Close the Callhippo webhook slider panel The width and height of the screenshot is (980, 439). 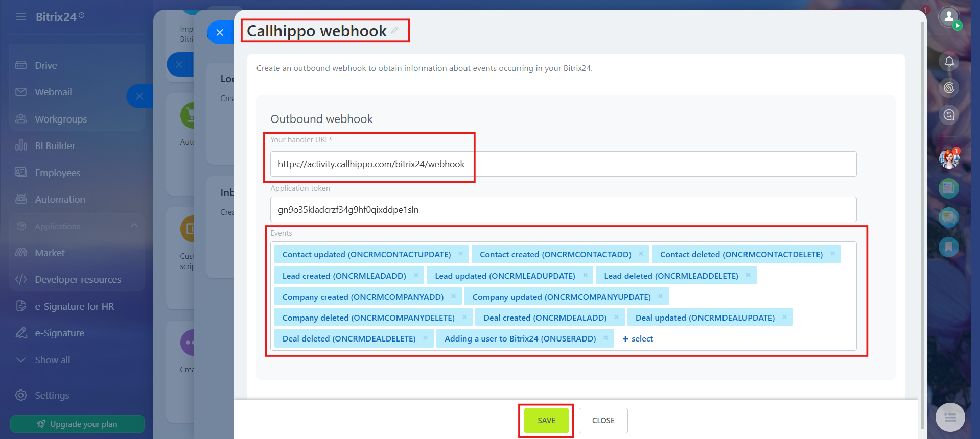coord(220,33)
